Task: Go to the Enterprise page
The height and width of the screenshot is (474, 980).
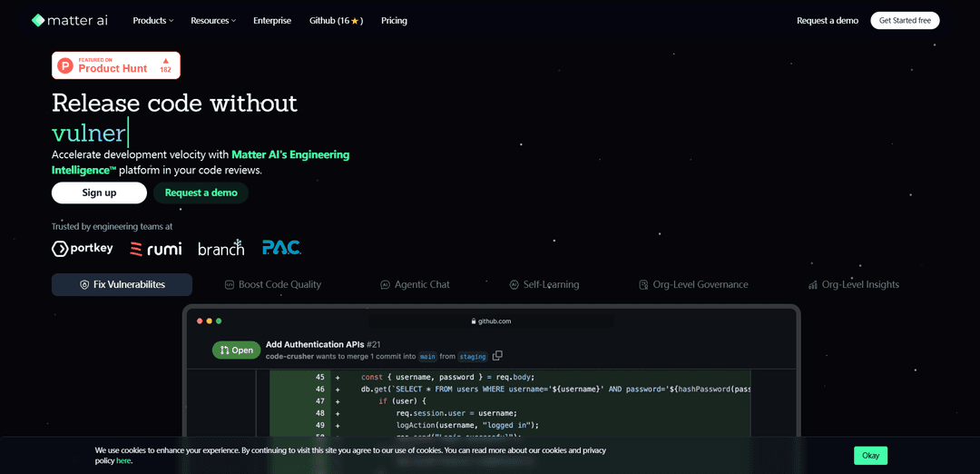Action: pos(272,21)
